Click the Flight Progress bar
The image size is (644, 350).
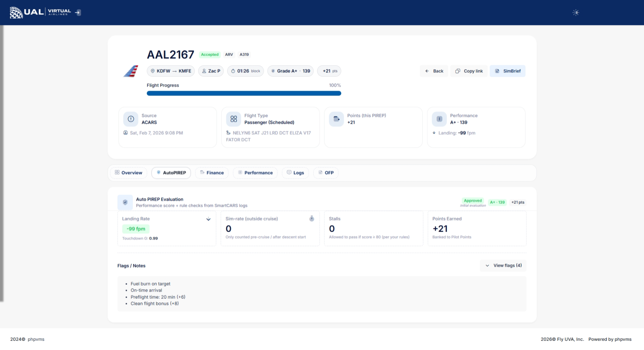tap(244, 93)
